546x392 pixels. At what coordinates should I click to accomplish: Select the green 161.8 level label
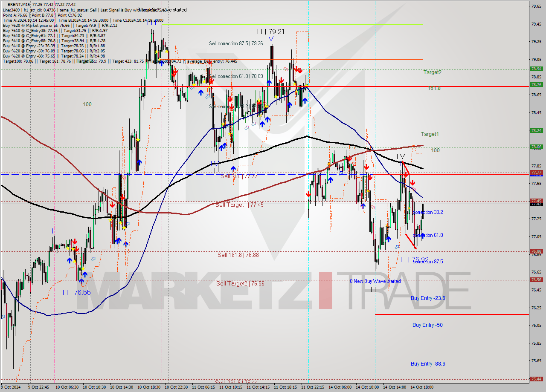(x=434, y=88)
